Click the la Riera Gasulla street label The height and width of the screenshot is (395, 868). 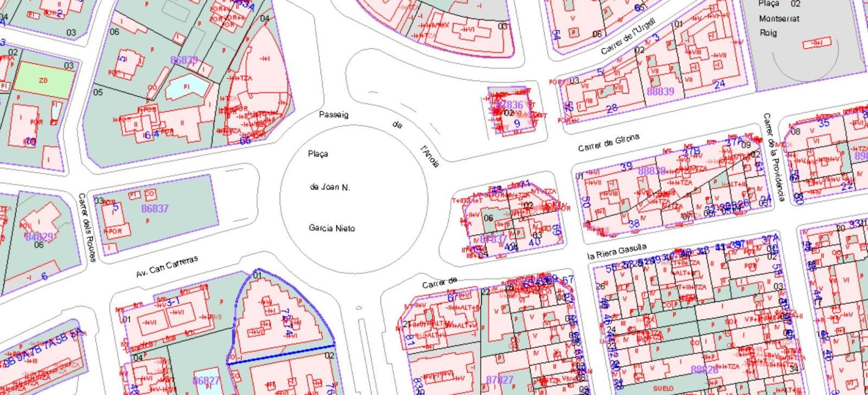tap(617, 250)
